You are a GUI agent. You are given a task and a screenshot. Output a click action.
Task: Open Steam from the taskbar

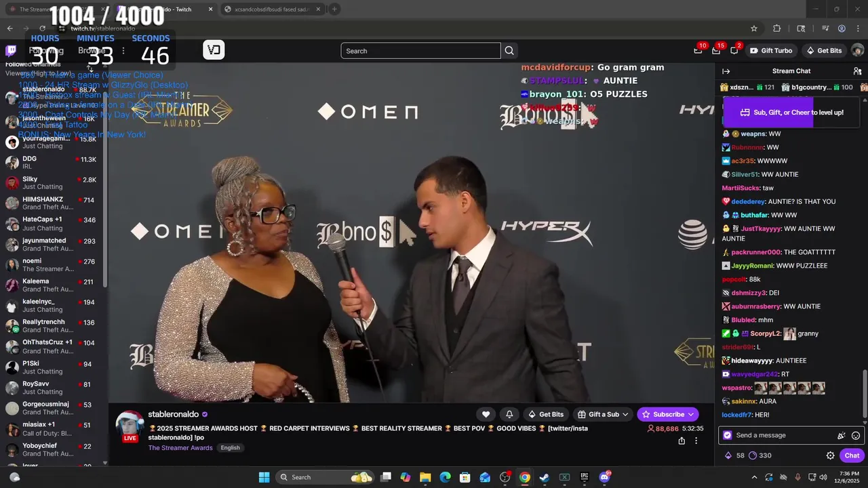(544, 477)
